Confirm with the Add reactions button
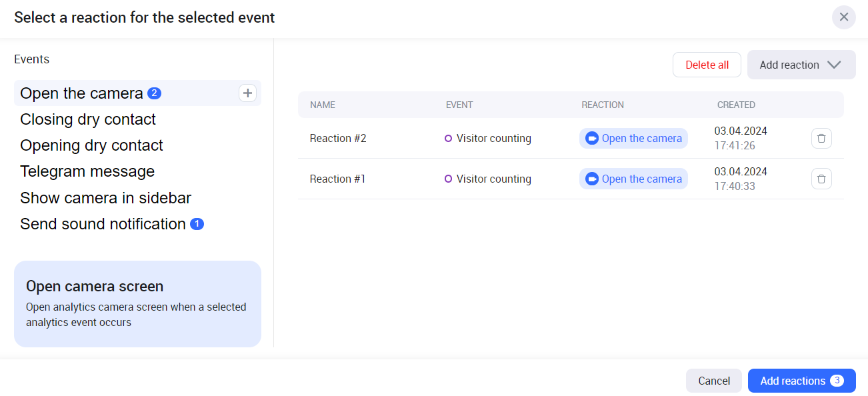Screen dimensions: 868x396 (x=801, y=381)
